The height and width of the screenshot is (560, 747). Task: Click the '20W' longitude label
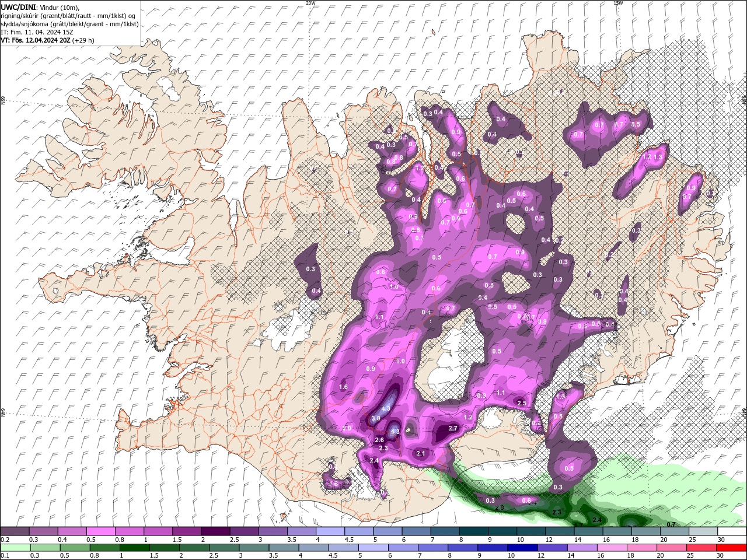click(x=310, y=3)
